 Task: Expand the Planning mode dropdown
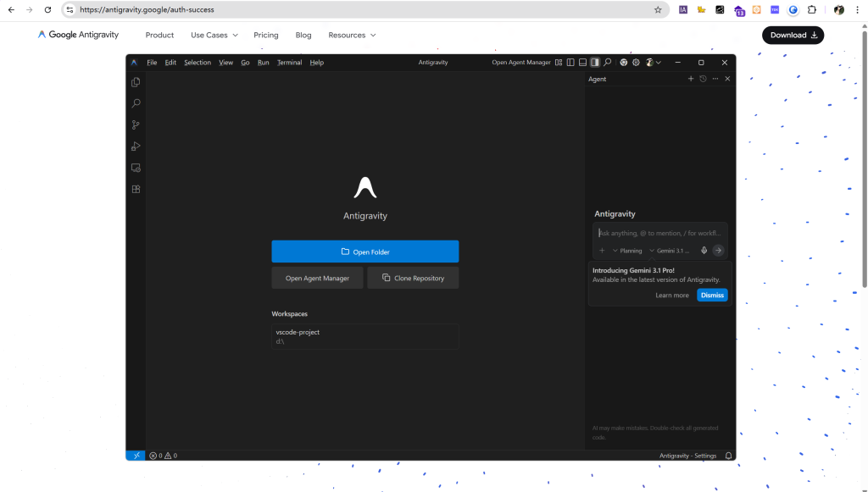627,251
